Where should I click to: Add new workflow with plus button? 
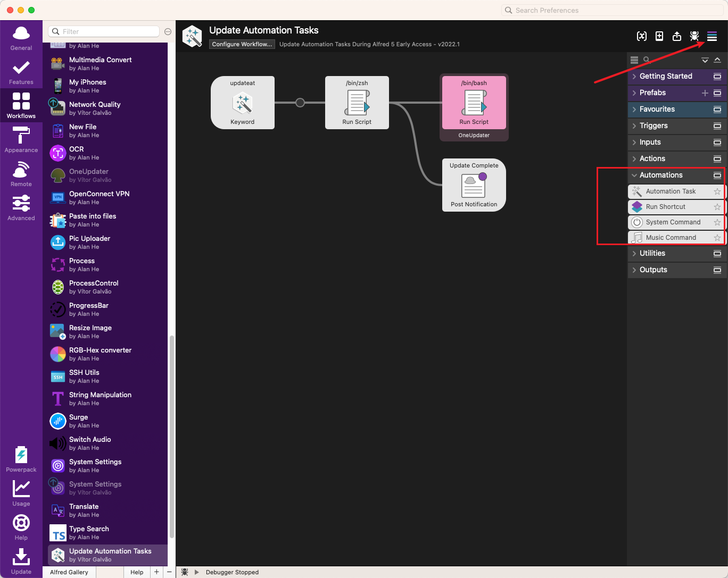coord(156,572)
